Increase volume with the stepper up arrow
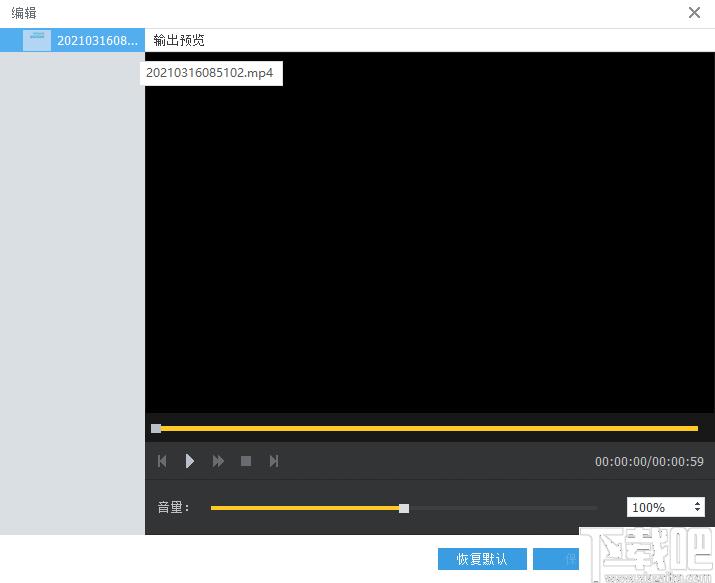The height and width of the screenshot is (583, 715). pos(697,504)
